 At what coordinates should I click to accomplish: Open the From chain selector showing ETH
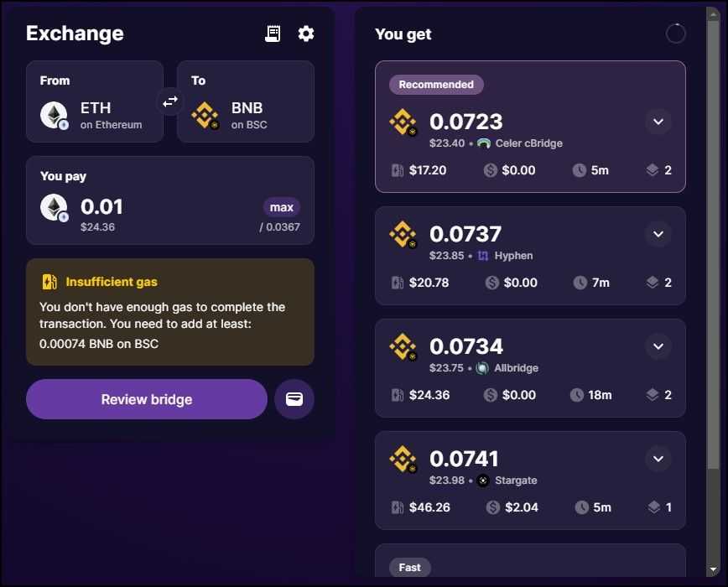point(95,101)
